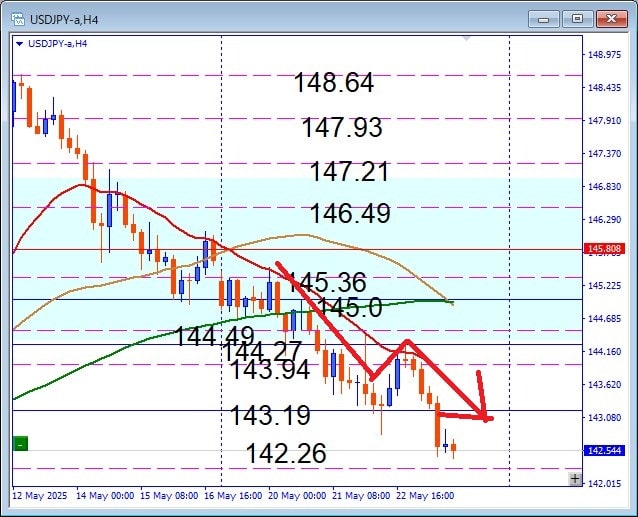Click the 142.26 level label
Screen dimensions: 638x517
coord(286,453)
